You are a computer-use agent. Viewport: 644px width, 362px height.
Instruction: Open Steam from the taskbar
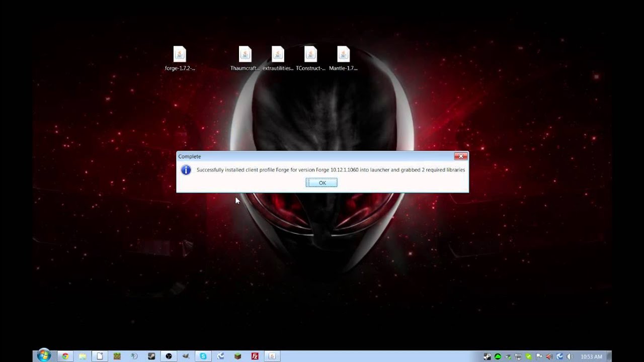151,356
